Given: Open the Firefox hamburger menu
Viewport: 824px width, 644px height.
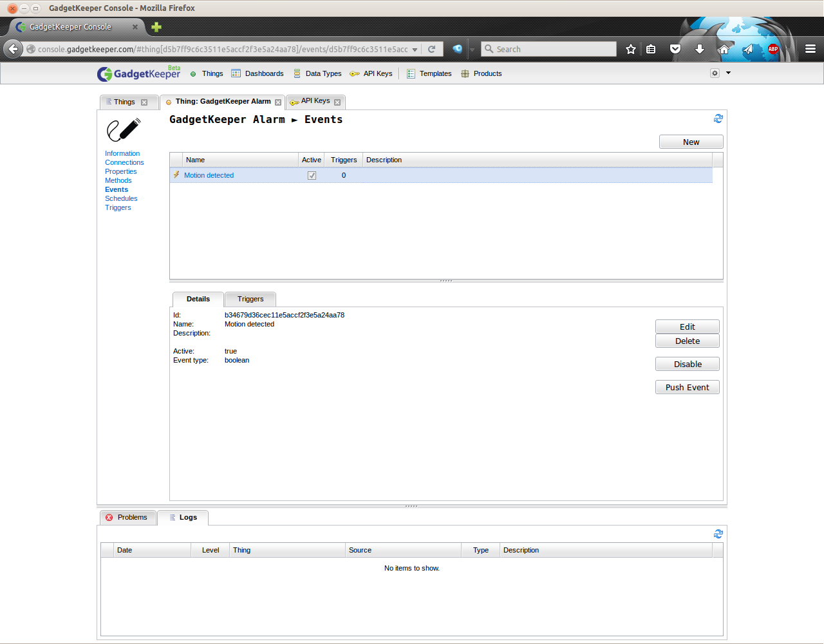Looking at the screenshot, I should point(810,49).
